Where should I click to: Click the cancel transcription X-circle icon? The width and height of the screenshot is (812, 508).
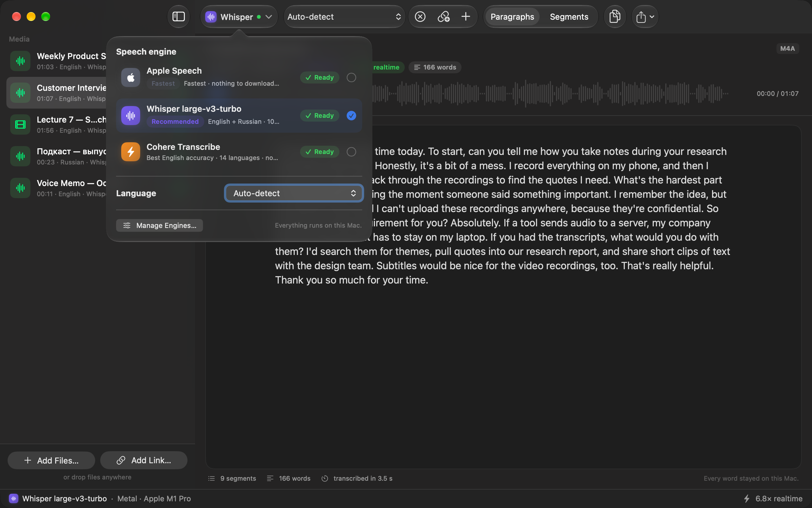point(420,17)
